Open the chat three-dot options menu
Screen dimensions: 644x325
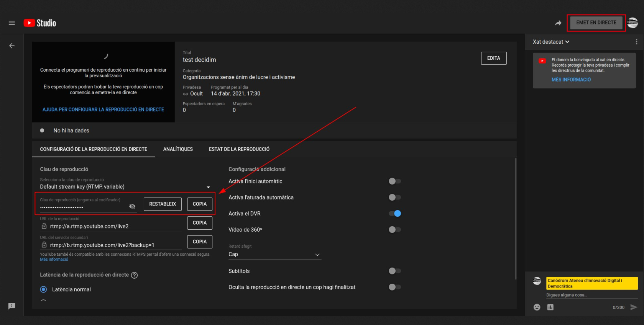point(636,42)
